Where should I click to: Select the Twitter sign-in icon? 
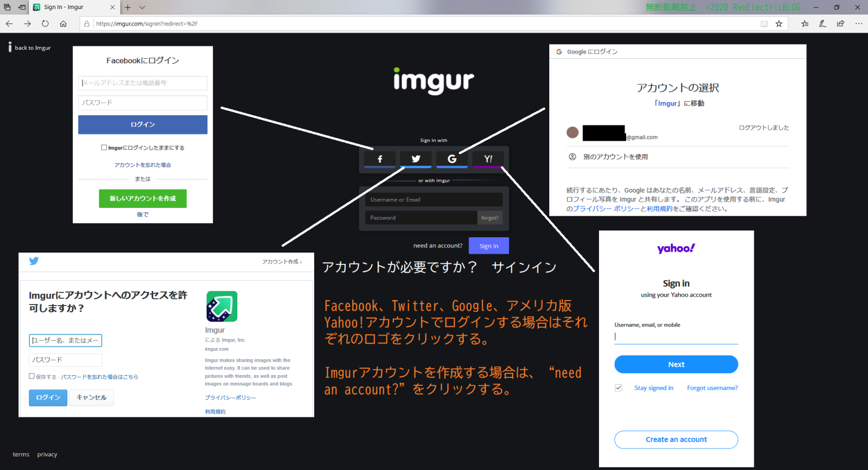[x=415, y=159]
